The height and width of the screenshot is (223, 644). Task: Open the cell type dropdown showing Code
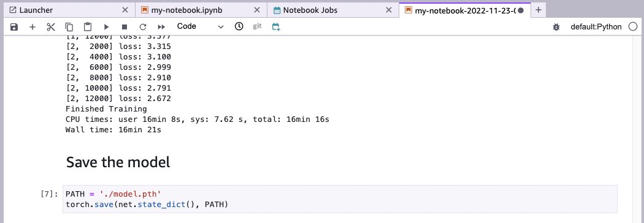coord(201,26)
